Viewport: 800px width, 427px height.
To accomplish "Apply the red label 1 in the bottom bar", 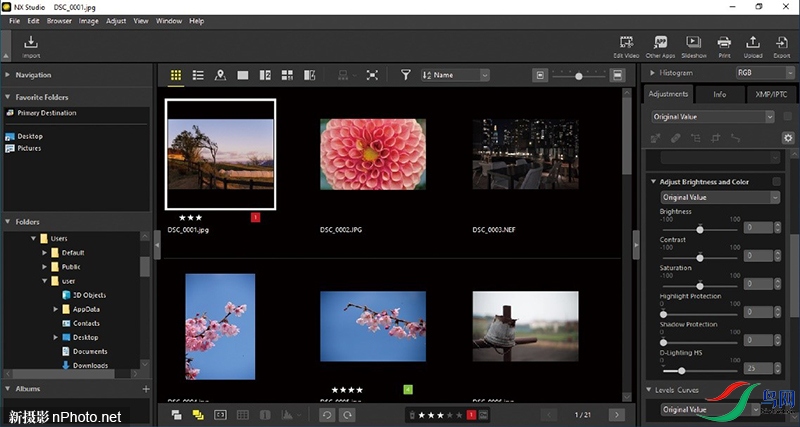I will (471, 414).
